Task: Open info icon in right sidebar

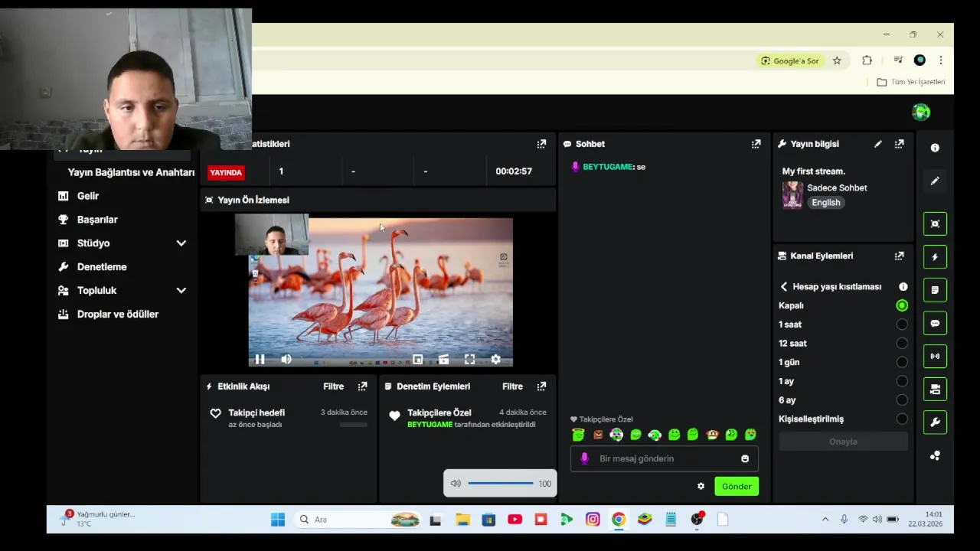Action: 935,148
